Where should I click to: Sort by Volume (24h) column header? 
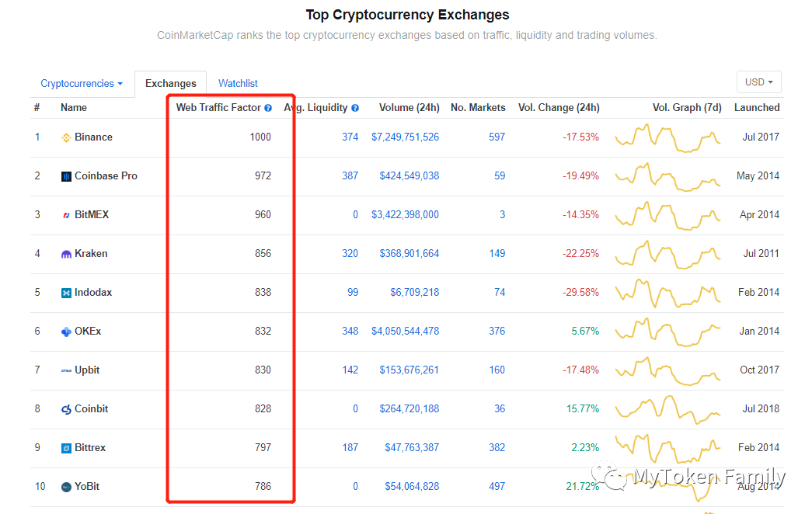pyautogui.click(x=409, y=108)
